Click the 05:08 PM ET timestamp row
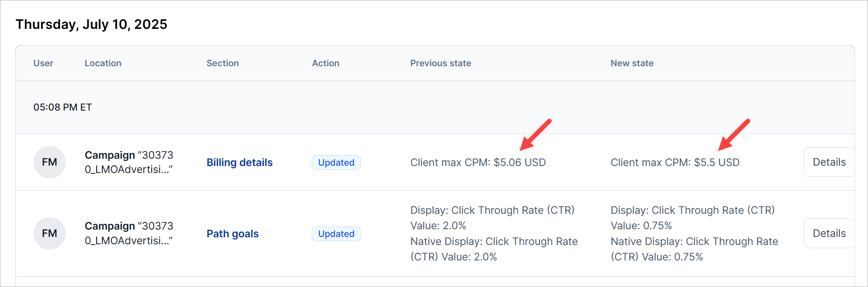This screenshot has width=868, height=287. click(63, 107)
